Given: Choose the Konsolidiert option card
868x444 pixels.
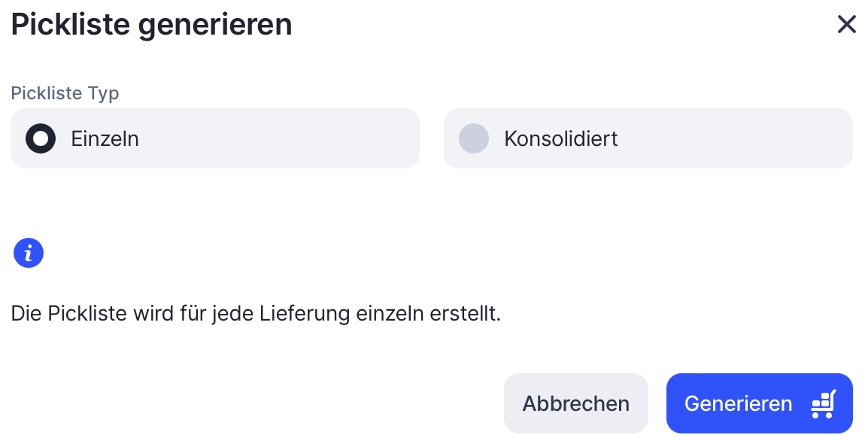Looking at the screenshot, I should (648, 138).
